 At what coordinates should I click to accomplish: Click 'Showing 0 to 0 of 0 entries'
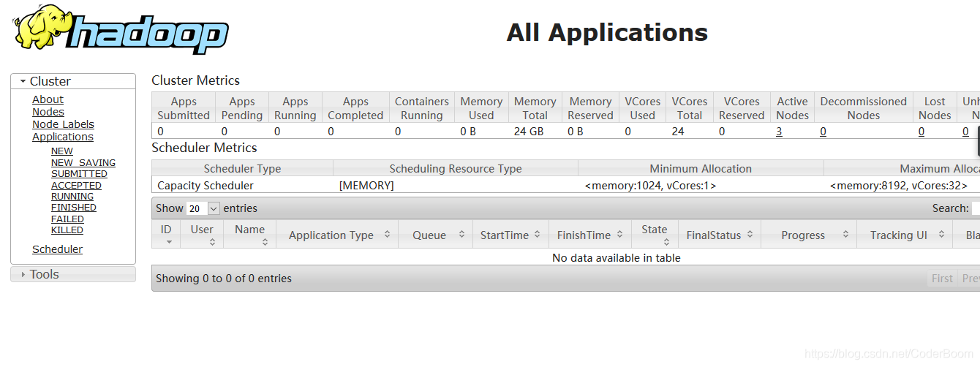point(224,279)
